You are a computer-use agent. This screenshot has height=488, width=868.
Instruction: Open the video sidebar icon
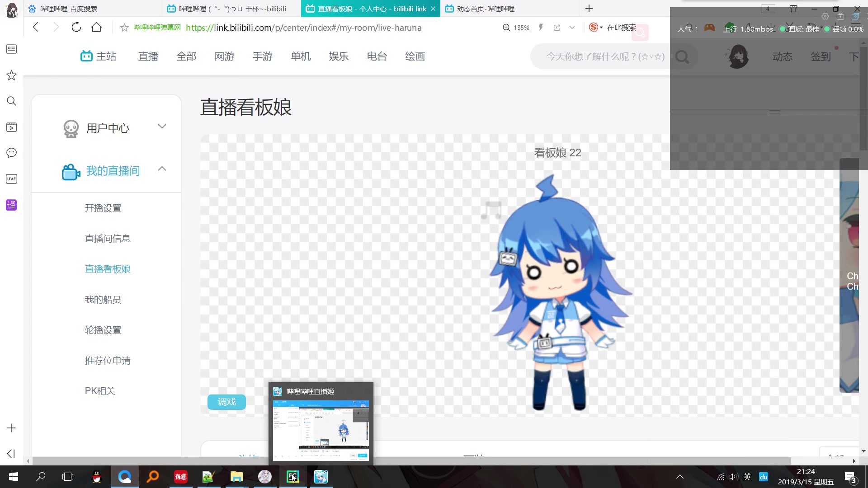pyautogui.click(x=11, y=127)
